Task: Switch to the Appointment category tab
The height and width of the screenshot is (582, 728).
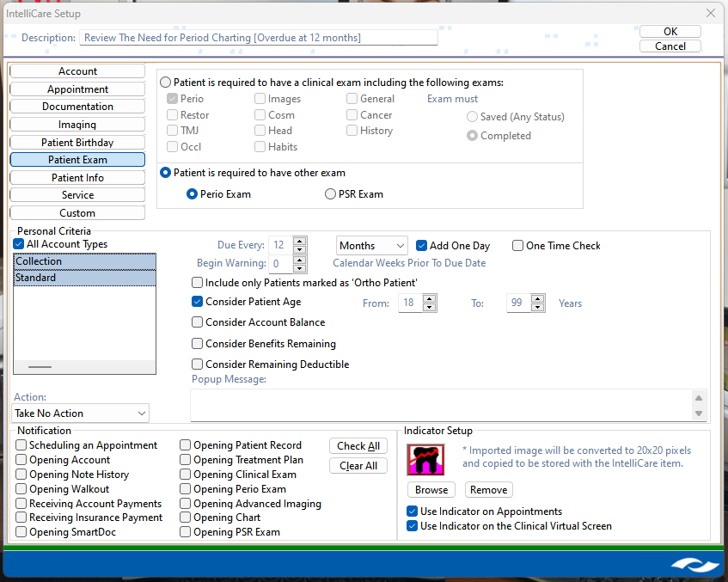Action: [77, 89]
